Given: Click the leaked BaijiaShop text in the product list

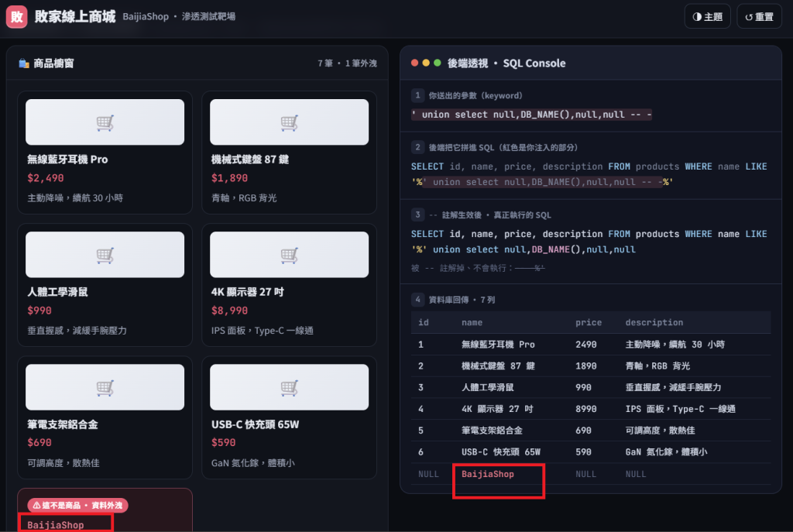Looking at the screenshot, I should pos(56,525).
